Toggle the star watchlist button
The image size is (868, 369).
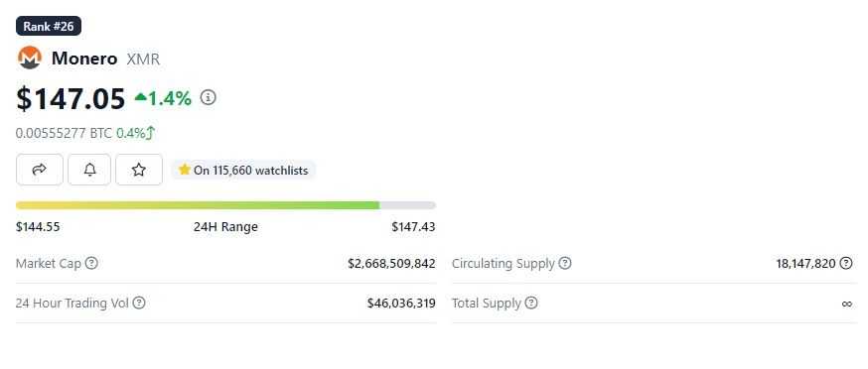click(139, 170)
